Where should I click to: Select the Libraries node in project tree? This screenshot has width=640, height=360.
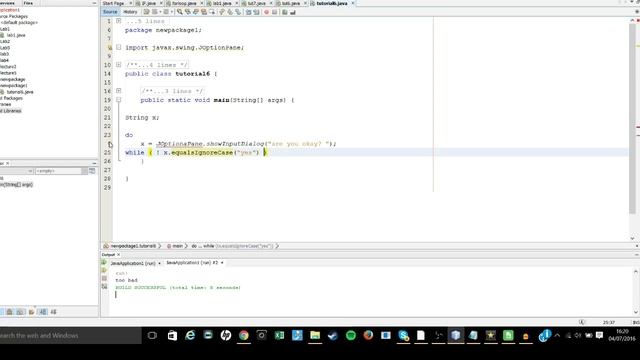coord(11,111)
